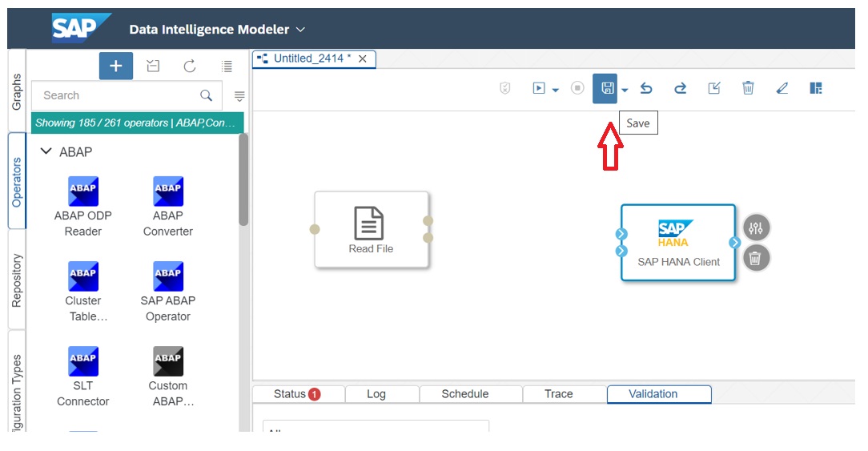Run the graph with play icon
This screenshot has height=451, width=868.
(x=539, y=88)
